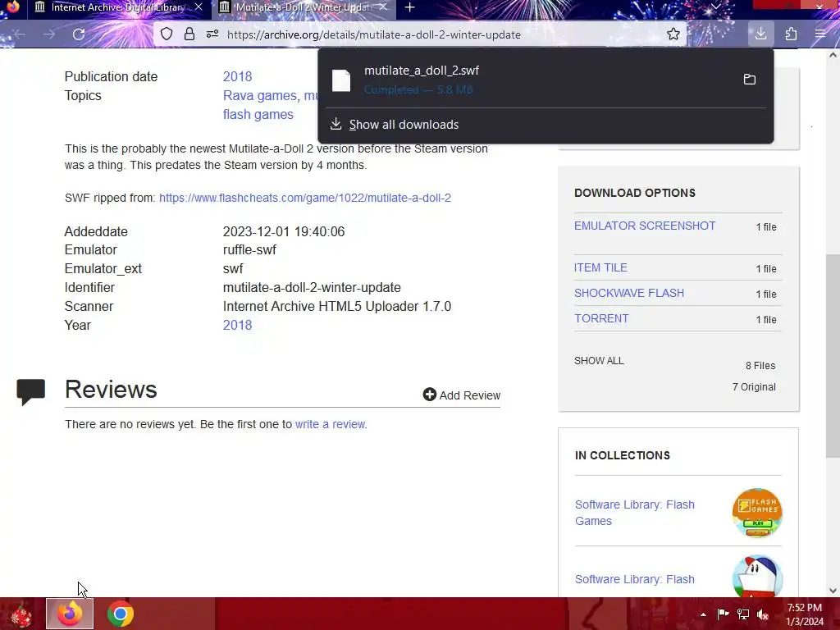This screenshot has height=630, width=840.
Task: Open flash games topic link
Action: (x=258, y=115)
